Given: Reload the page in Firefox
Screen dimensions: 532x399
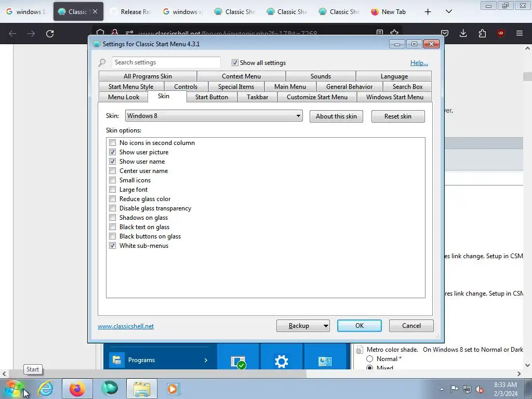Looking at the screenshot, I should [x=50, y=33].
